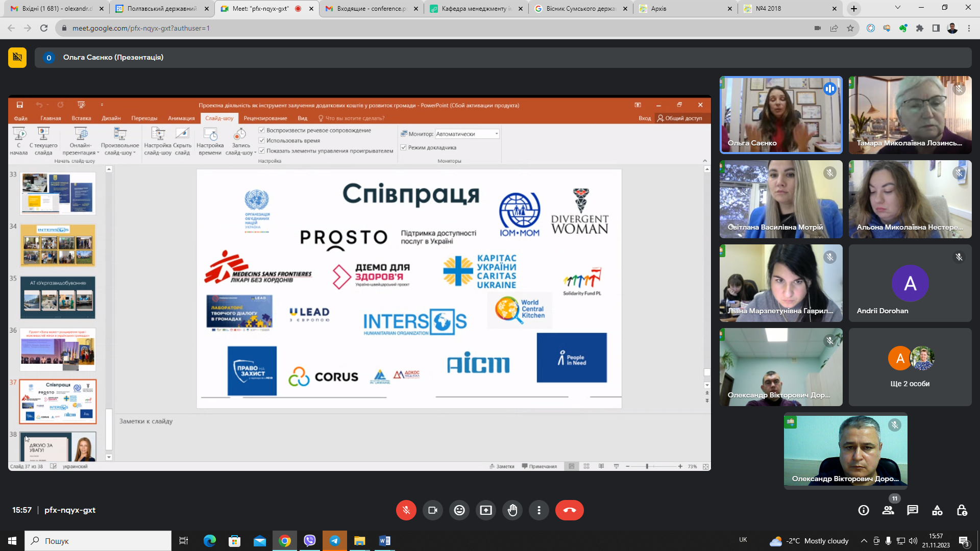Image resolution: width=980 pixels, height=551 pixels.
Task: Click the PowerPoint save icon
Action: coord(19,105)
